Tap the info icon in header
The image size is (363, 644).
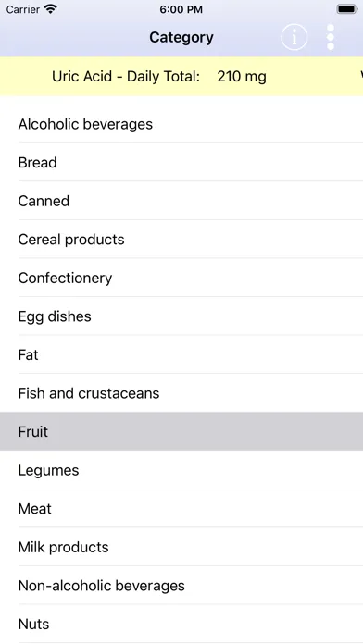tap(294, 37)
